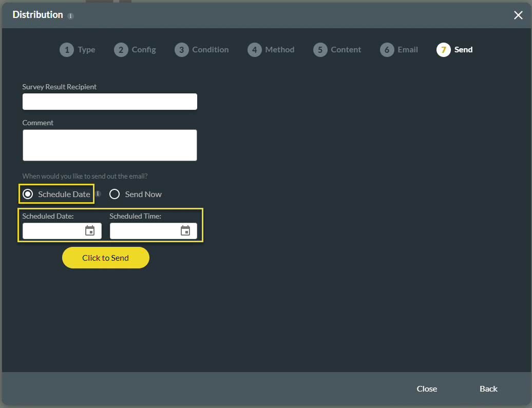Click the info icon next to Schedule Date
532x408 pixels.
98,194
